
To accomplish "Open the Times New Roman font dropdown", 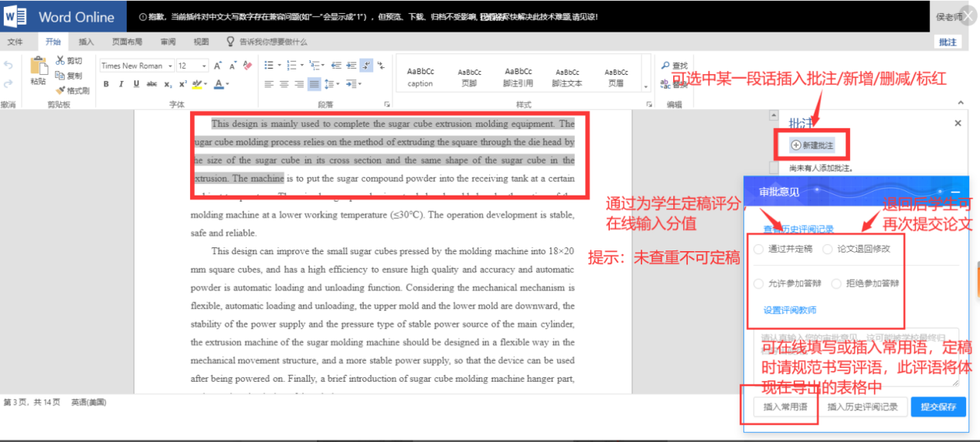I will (x=168, y=66).
